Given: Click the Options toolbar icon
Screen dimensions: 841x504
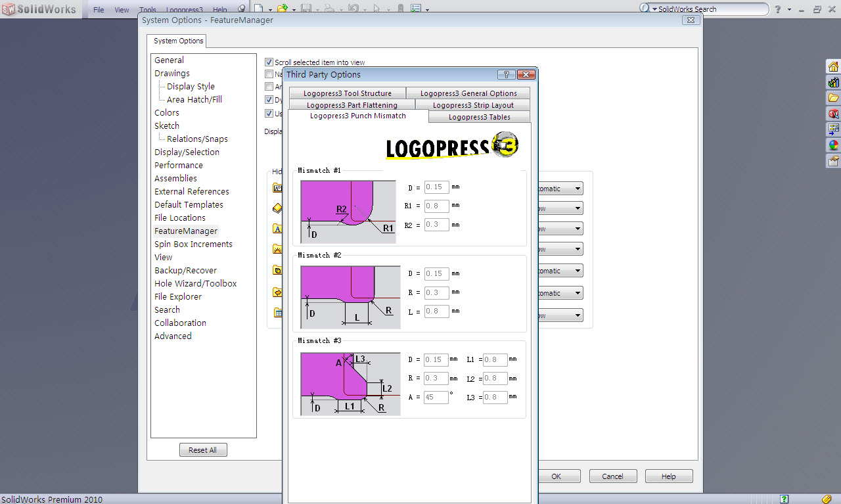Looking at the screenshot, I should click(416, 9).
